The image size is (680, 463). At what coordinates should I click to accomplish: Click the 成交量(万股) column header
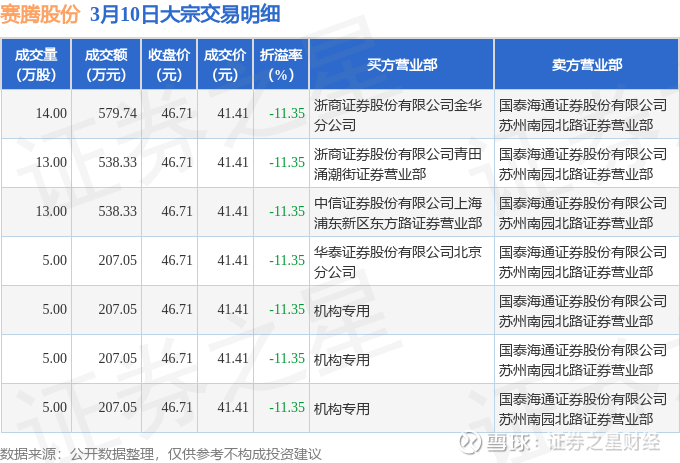[36, 65]
